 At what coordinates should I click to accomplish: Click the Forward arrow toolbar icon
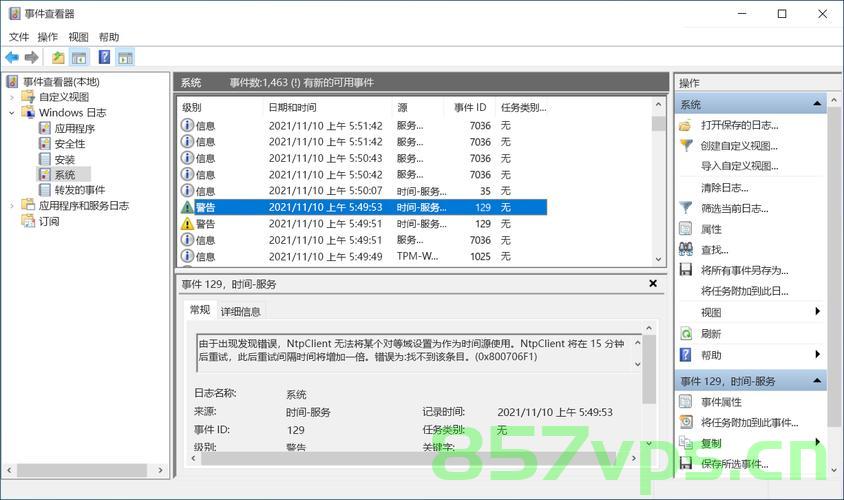(32, 57)
